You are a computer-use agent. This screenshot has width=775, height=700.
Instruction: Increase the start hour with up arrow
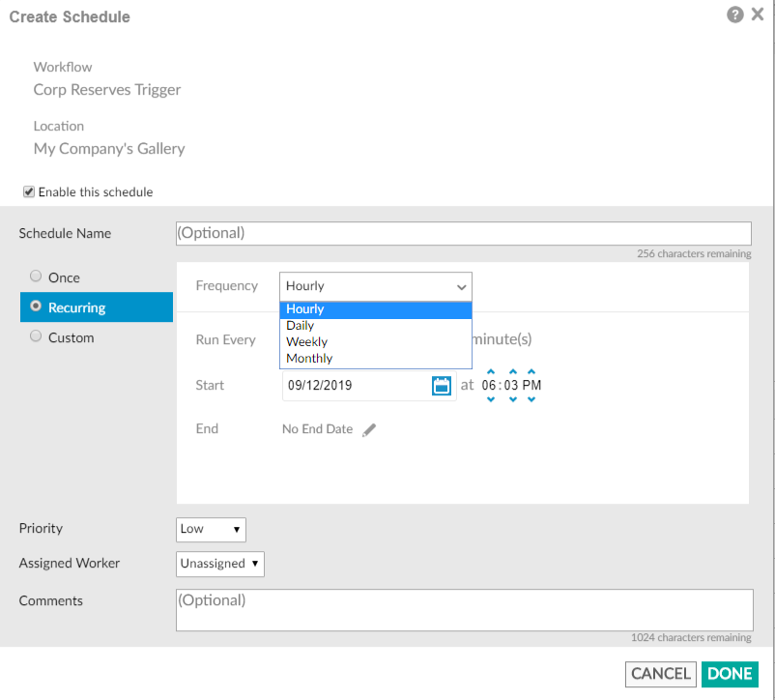click(x=490, y=371)
